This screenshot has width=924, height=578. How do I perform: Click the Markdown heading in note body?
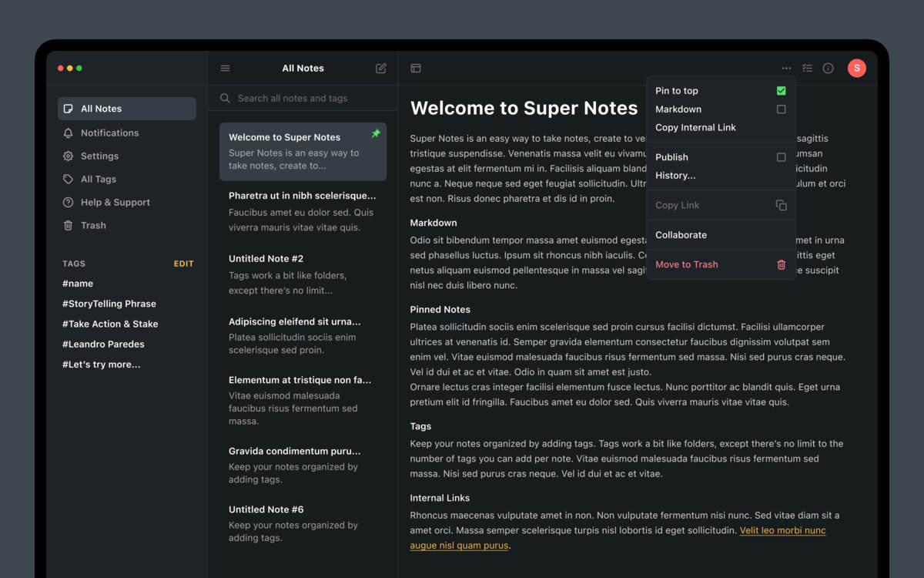(x=434, y=223)
